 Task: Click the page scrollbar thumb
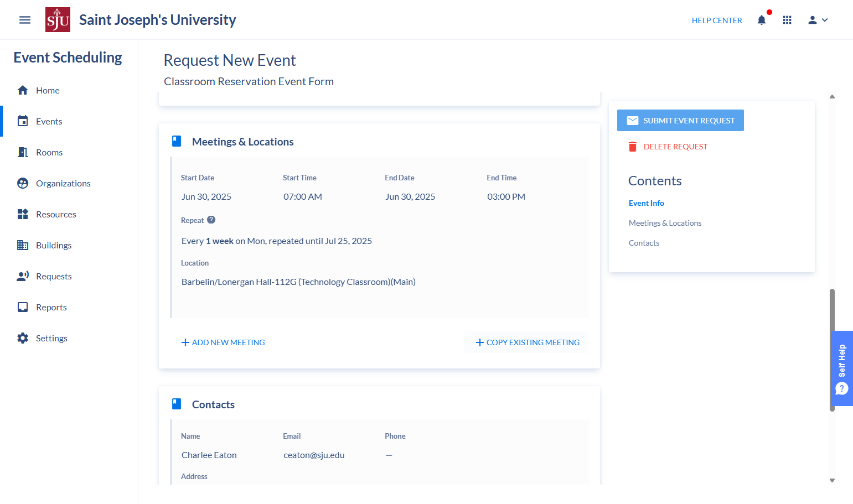pyautogui.click(x=832, y=350)
